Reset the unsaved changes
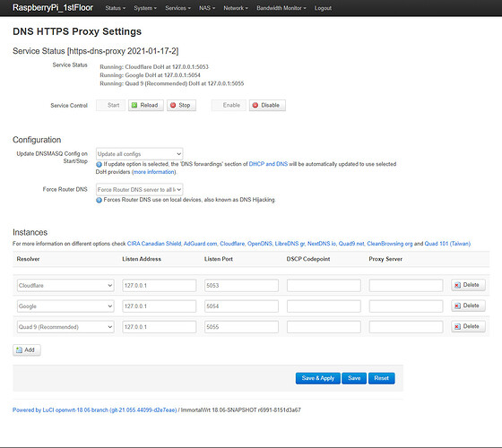 [x=381, y=378]
